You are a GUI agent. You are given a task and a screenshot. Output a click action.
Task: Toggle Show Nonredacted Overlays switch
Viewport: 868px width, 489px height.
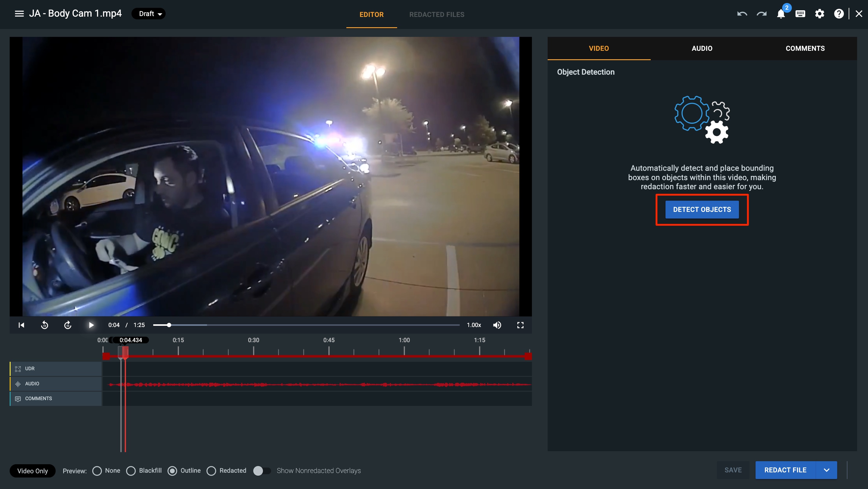click(262, 471)
